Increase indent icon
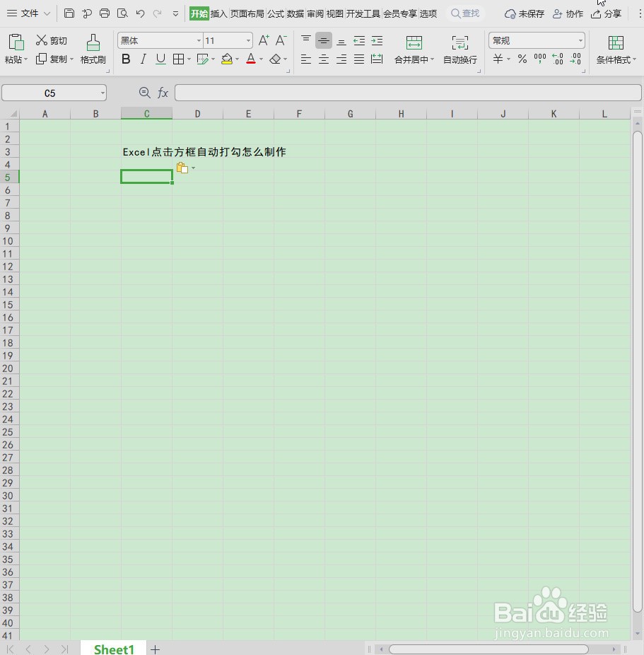Image resolution: width=644 pixels, height=655 pixels. coord(377,40)
